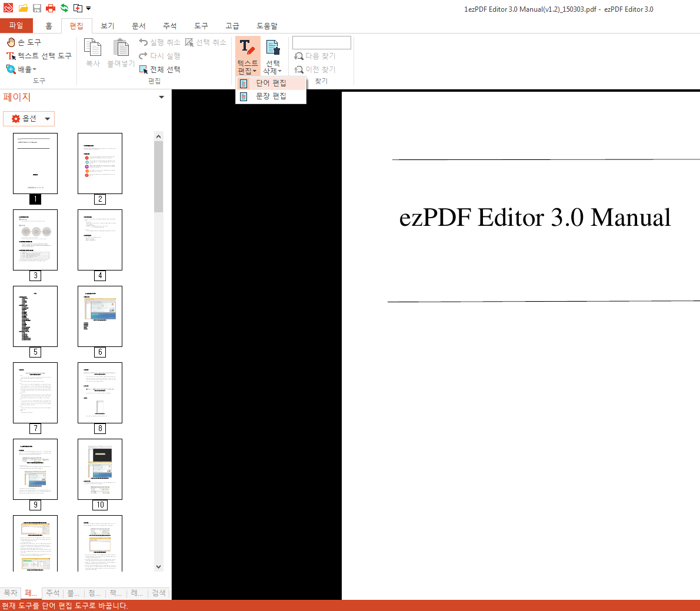Click the red printer icon

[x=51, y=8]
